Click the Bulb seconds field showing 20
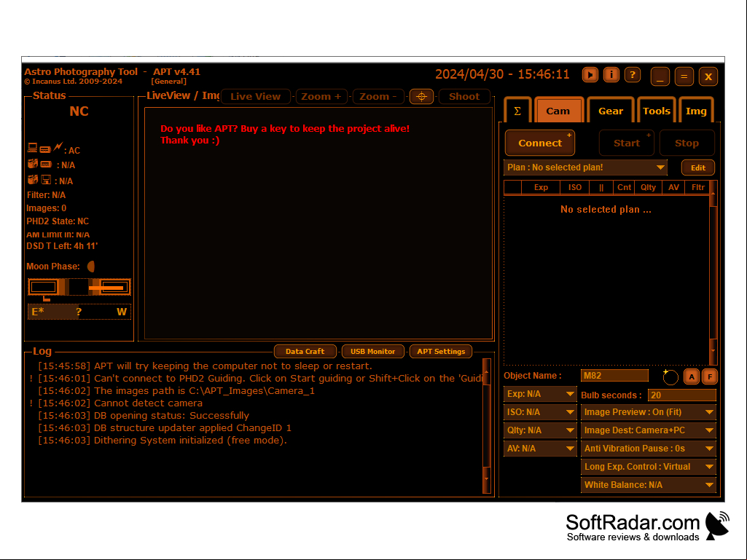The width and height of the screenshot is (747, 560). click(x=681, y=395)
